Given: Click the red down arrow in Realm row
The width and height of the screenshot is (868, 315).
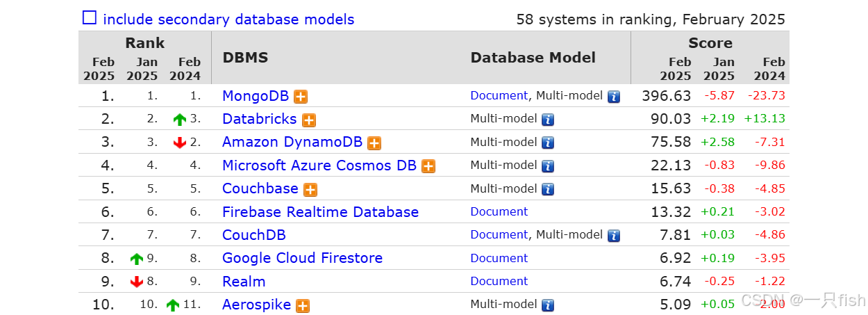Looking at the screenshot, I should pos(137,282).
